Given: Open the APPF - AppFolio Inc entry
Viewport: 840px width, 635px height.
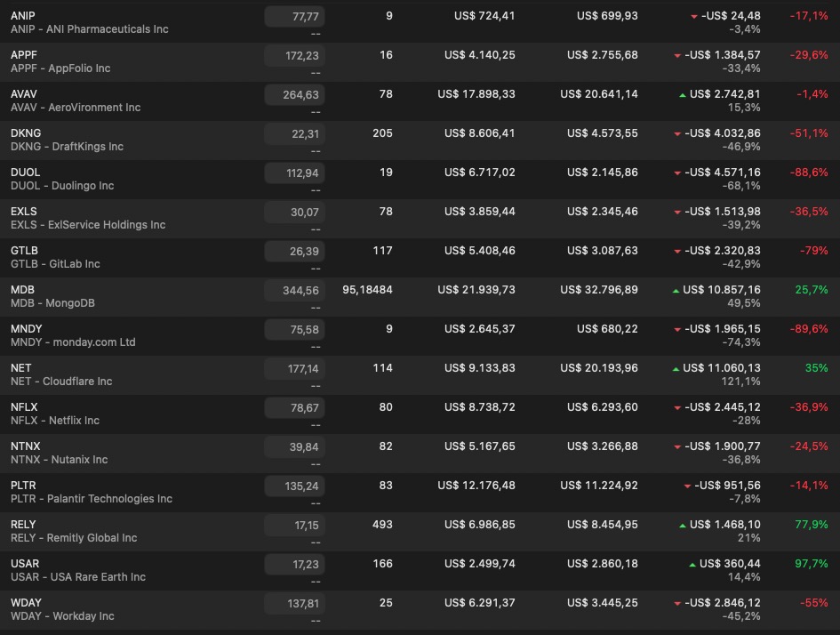Looking at the screenshot, I should point(60,68).
